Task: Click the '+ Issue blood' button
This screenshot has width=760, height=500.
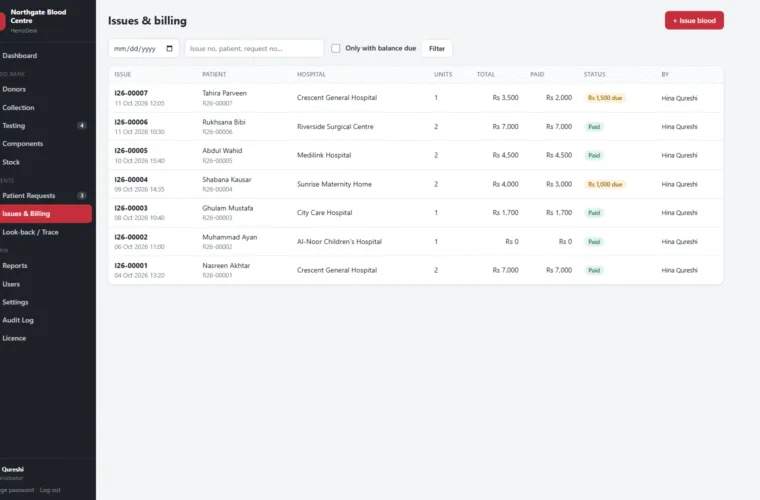Action: (694, 20)
